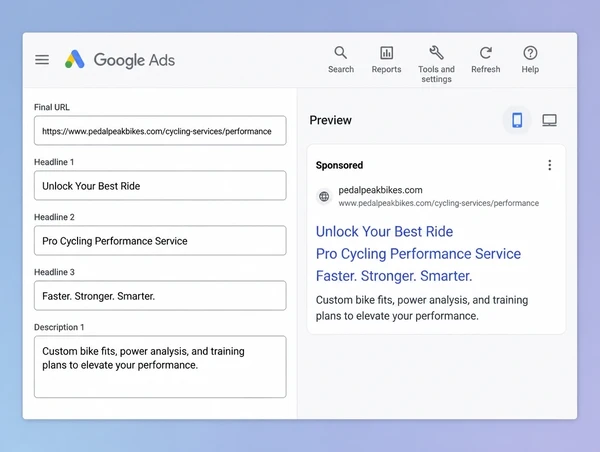
Task: Open the hamburger main menu
Action: click(42, 60)
